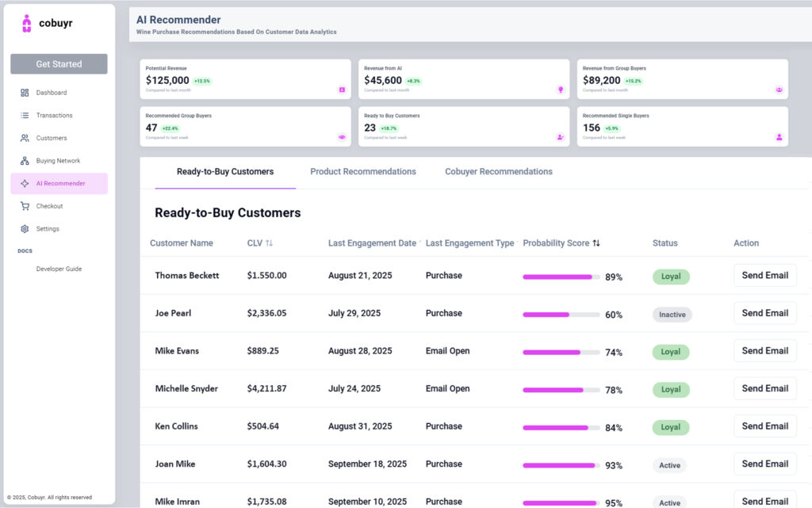Click the Loyal status badge for Michelle Snyder
Viewport: 812px width, 508px height.
tap(671, 389)
